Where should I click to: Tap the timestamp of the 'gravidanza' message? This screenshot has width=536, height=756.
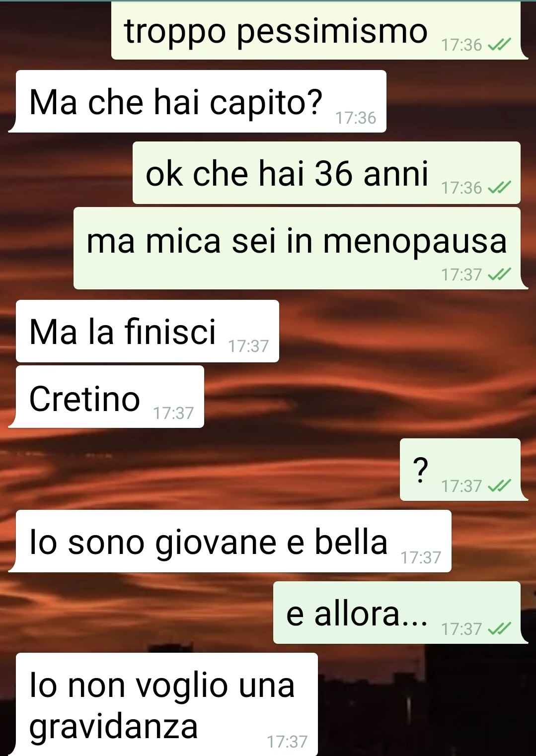click(x=287, y=742)
